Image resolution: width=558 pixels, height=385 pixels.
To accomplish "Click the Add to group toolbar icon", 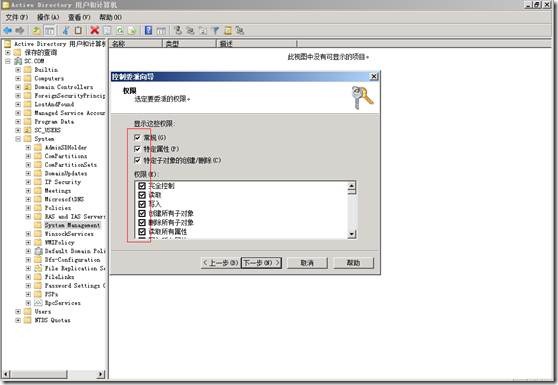I will pos(240,31).
